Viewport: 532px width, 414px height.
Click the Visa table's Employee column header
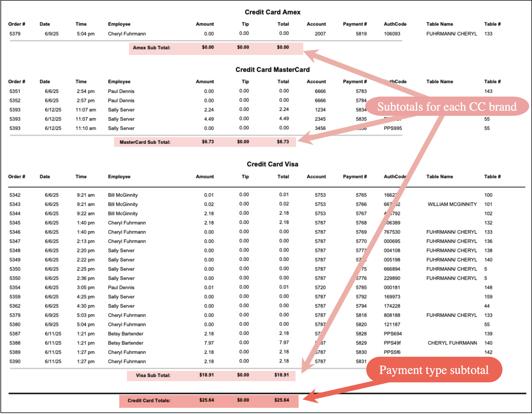point(119,176)
